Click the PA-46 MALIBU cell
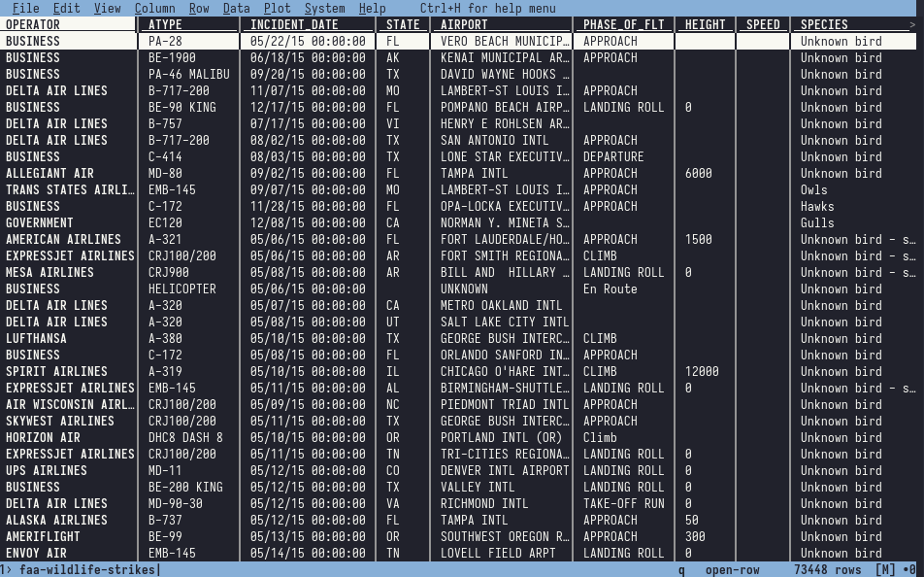Viewport: 924px width, 577px height. [189, 75]
